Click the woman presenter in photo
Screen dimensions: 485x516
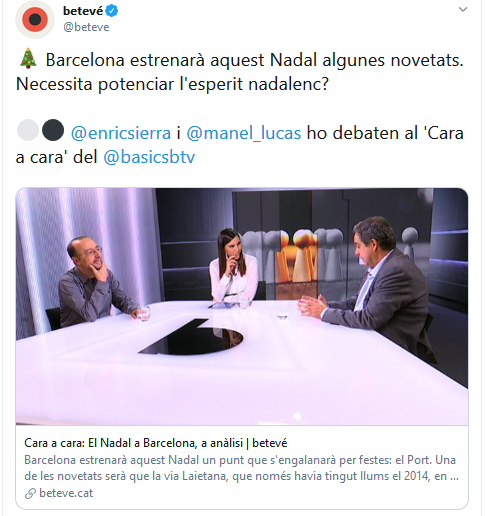tap(233, 265)
